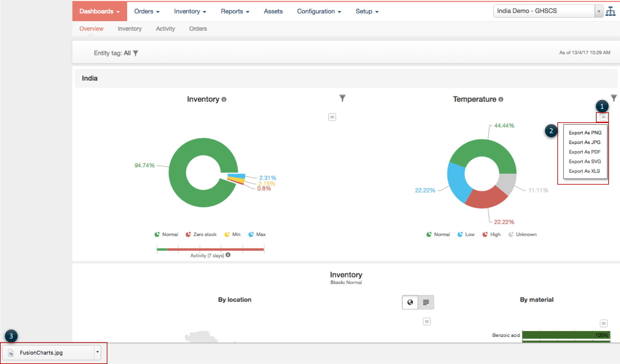
Task: Open the Temperature chart filter funnel
Action: point(614,98)
